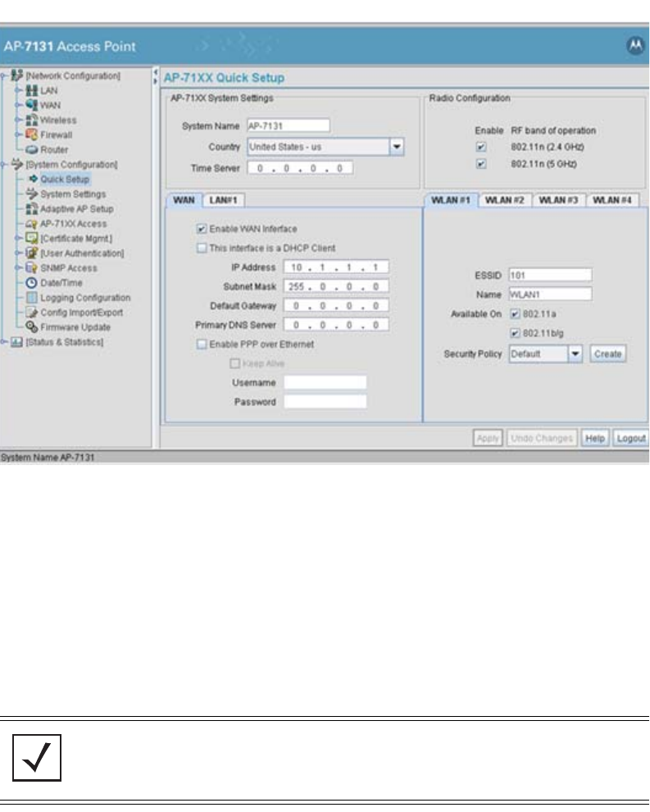Toggle the 802.11b/g availability checkbox

(516, 333)
